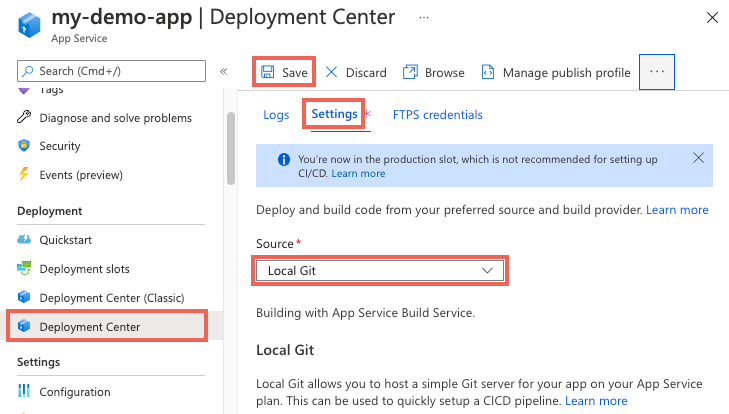Click the Discard X icon

tap(331, 72)
